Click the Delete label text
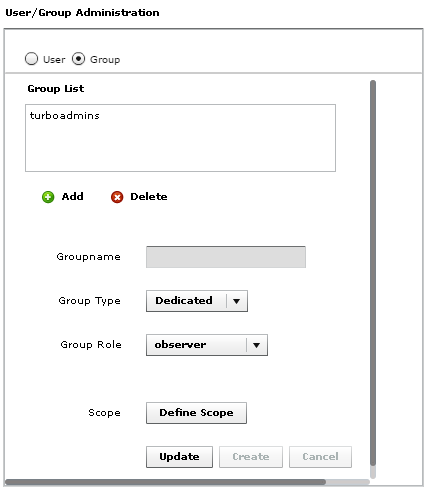432x497 pixels. [149, 197]
